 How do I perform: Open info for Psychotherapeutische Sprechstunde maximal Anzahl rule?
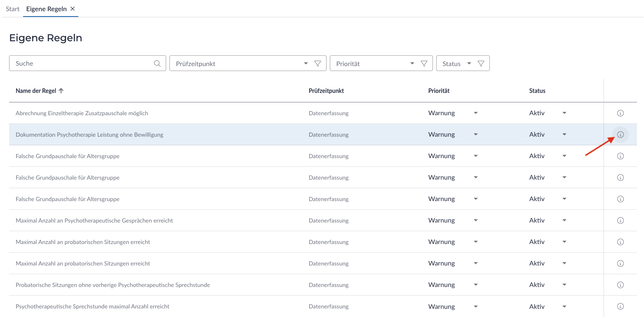620,306
